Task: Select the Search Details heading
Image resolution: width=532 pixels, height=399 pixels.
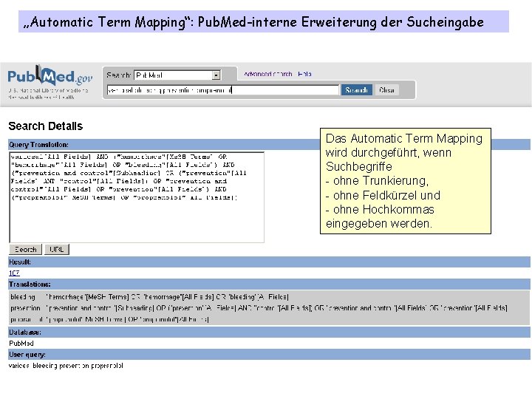Action: [x=46, y=126]
